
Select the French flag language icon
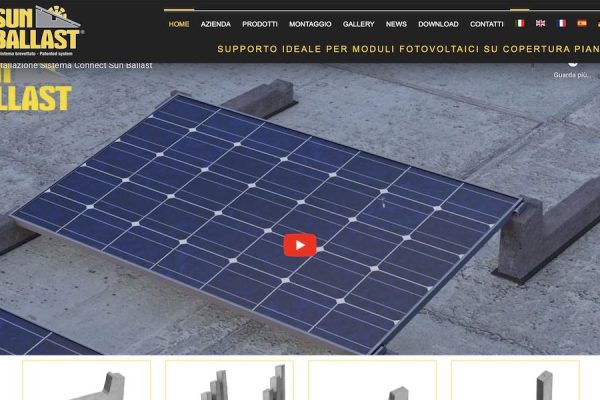(x=561, y=23)
